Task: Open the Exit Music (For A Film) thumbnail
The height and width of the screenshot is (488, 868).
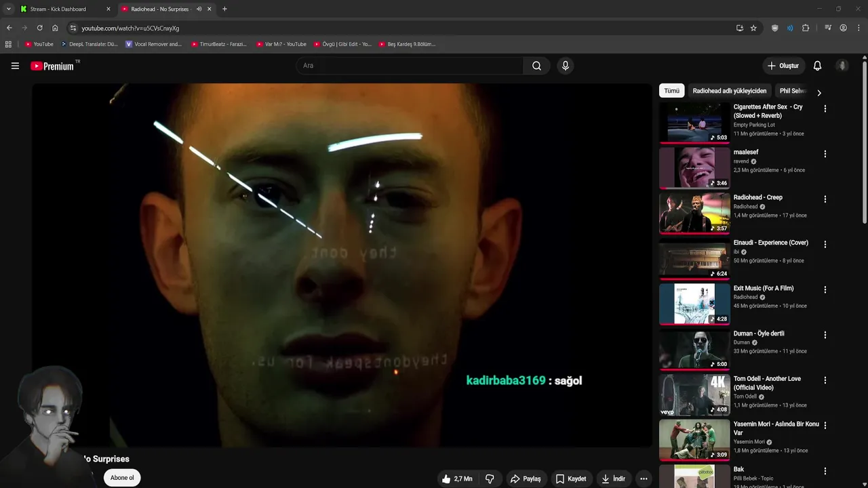Action: [x=694, y=304]
